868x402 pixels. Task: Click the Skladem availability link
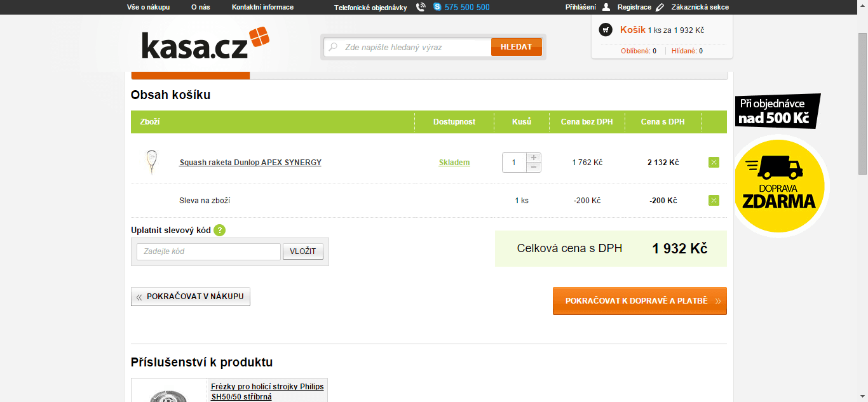[454, 163]
